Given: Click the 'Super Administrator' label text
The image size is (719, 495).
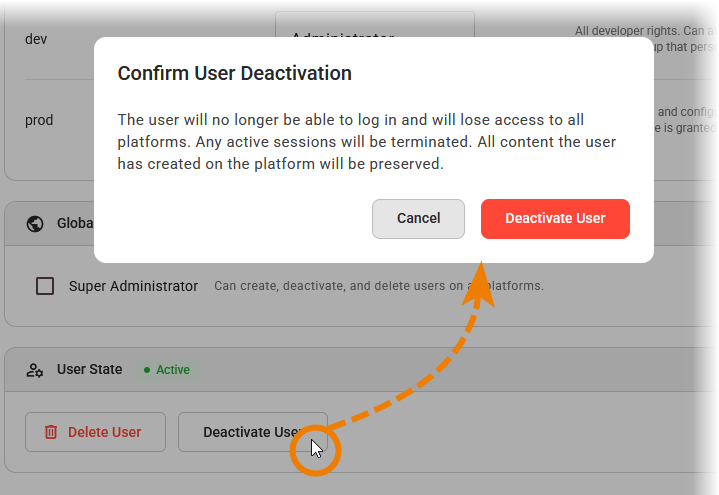Looking at the screenshot, I should pyautogui.click(x=133, y=286).
